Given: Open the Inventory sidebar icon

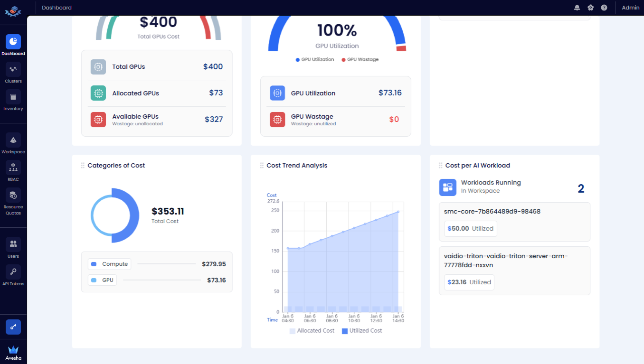Looking at the screenshot, I should 13,97.
